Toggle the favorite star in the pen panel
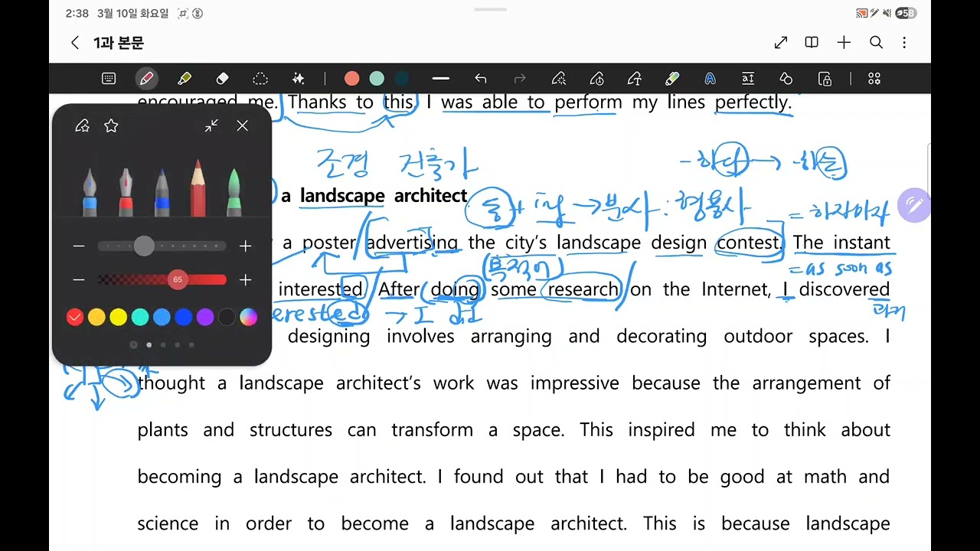Viewport: 980px width, 551px height. 111,126
